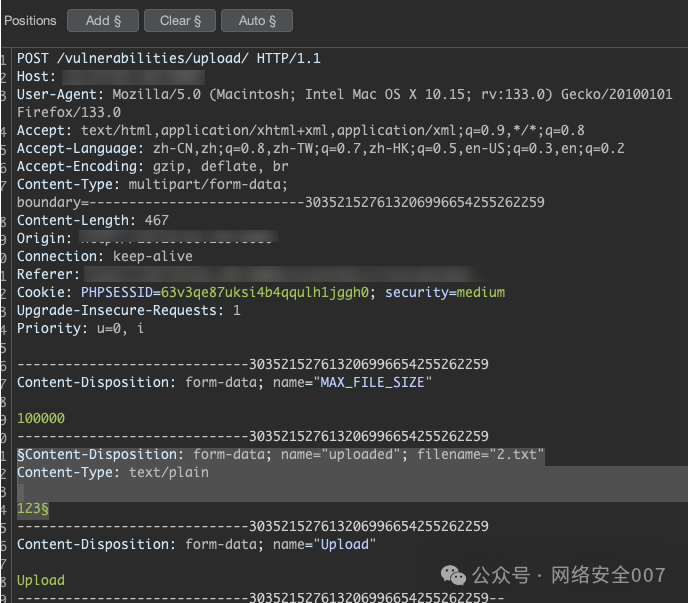Image resolution: width=688 pixels, height=603 pixels.
Task: Click the security=medium cookie value
Action: [480, 292]
